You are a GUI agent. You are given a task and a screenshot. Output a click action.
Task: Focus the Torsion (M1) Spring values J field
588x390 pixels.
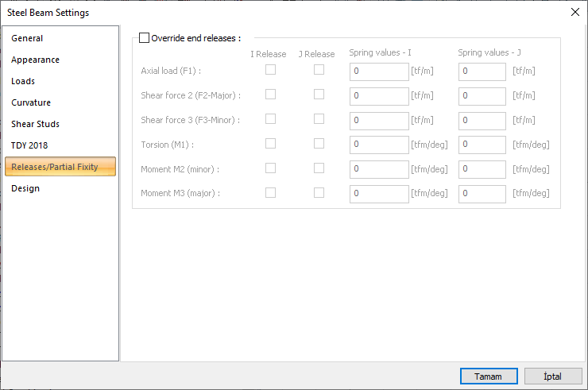tap(482, 145)
